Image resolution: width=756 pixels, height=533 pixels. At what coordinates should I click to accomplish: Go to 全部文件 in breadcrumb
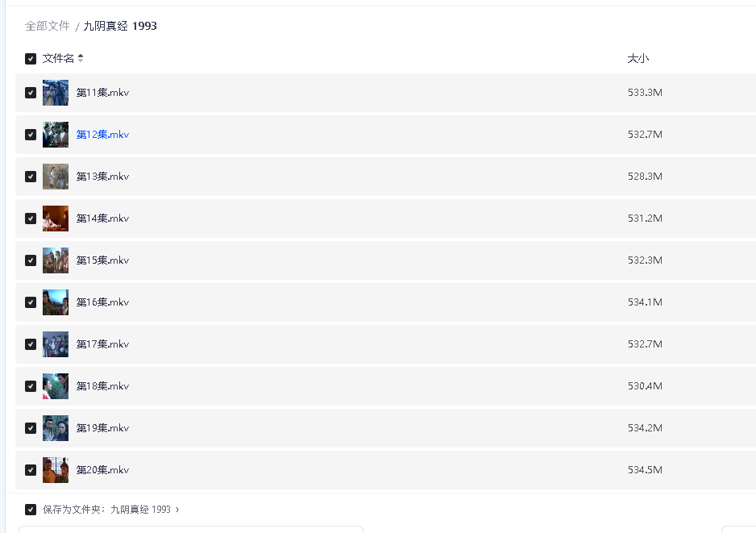coord(48,26)
